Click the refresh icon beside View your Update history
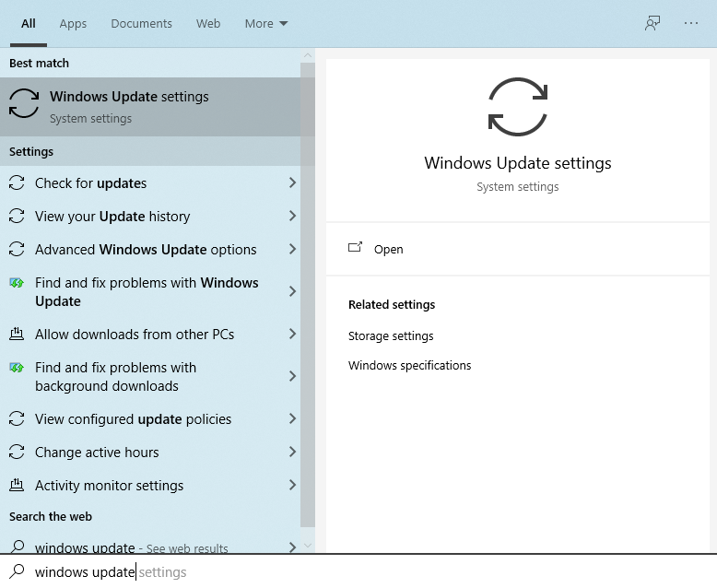This screenshot has width=717, height=588. coord(17,216)
